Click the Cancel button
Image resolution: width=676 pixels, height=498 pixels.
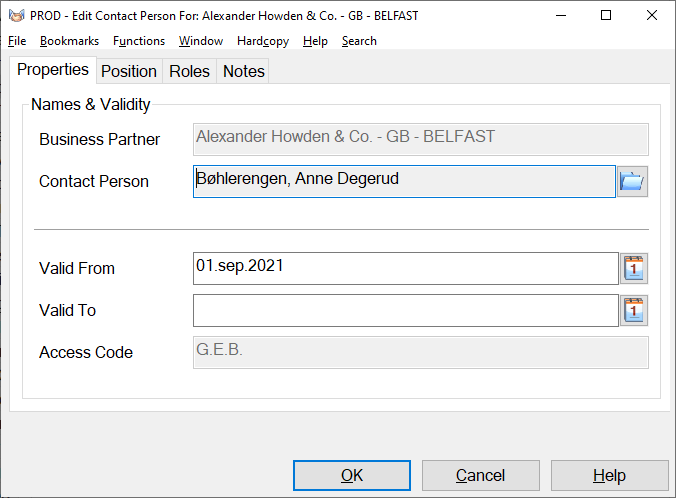[481, 475]
